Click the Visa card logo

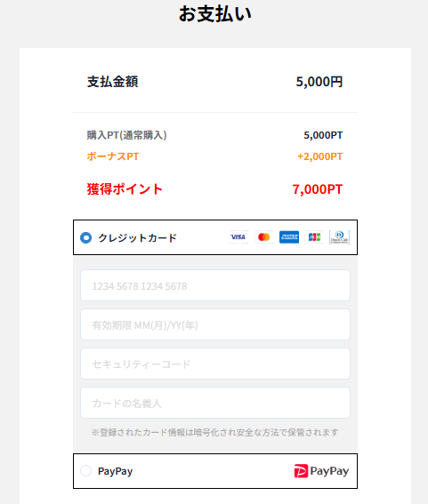coord(238,237)
